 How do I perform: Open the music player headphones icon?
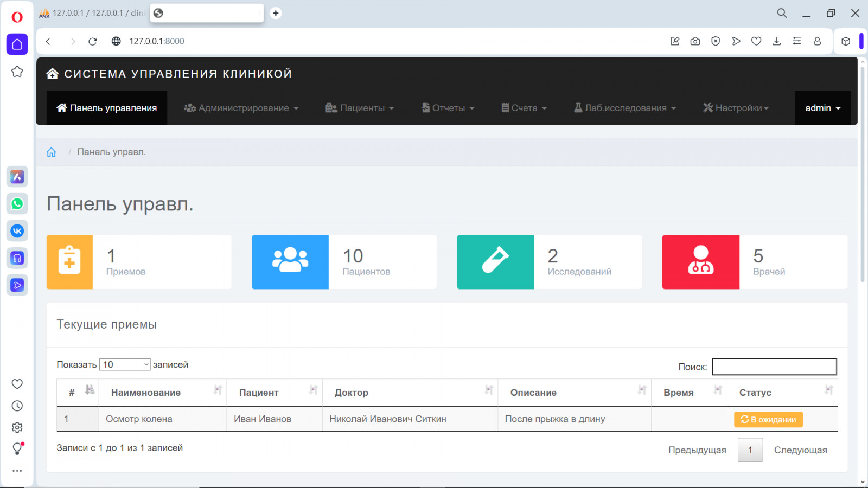coord(17,258)
